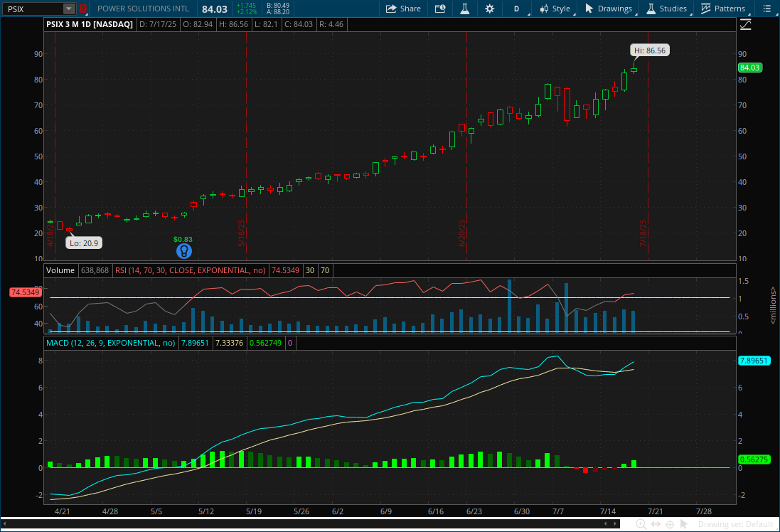This screenshot has height=532, width=780.
Task: Select the pointer cursor icon at bottom
Action: [x=683, y=524]
